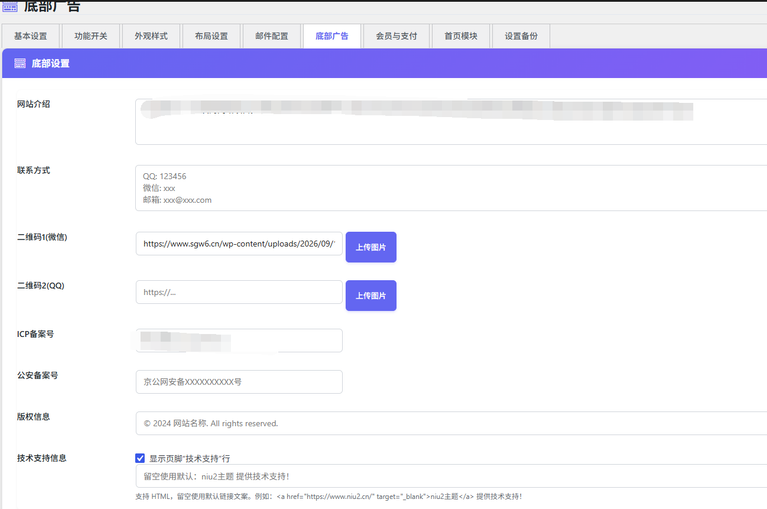This screenshot has height=509, width=767.
Task: Click the page title icon beside 底部广告
Action: (x=10, y=6)
